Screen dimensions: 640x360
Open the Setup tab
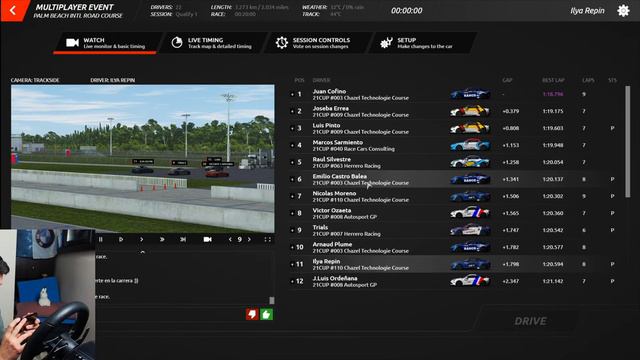click(x=423, y=42)
